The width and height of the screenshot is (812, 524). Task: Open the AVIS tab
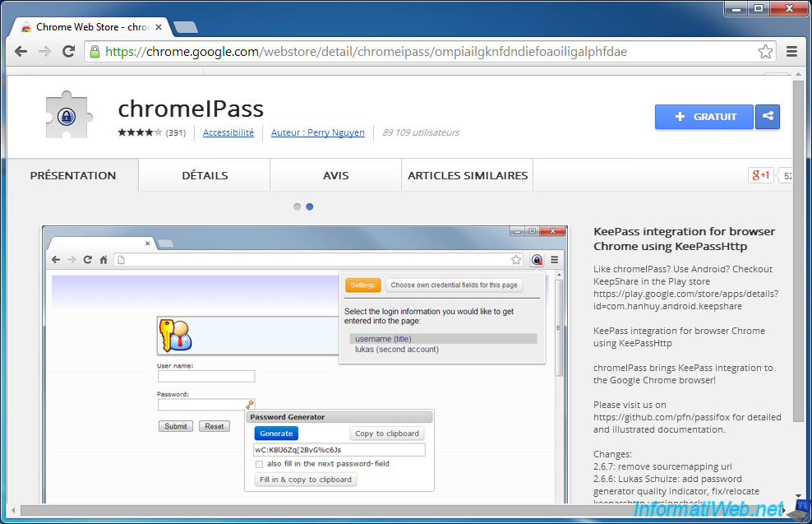click(335, 175)
